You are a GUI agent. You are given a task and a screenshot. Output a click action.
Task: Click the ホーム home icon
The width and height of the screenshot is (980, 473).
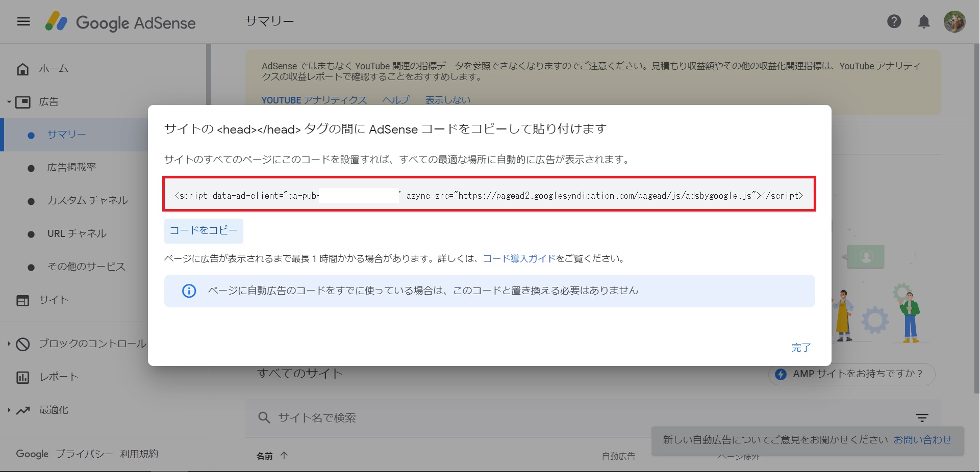23,69
